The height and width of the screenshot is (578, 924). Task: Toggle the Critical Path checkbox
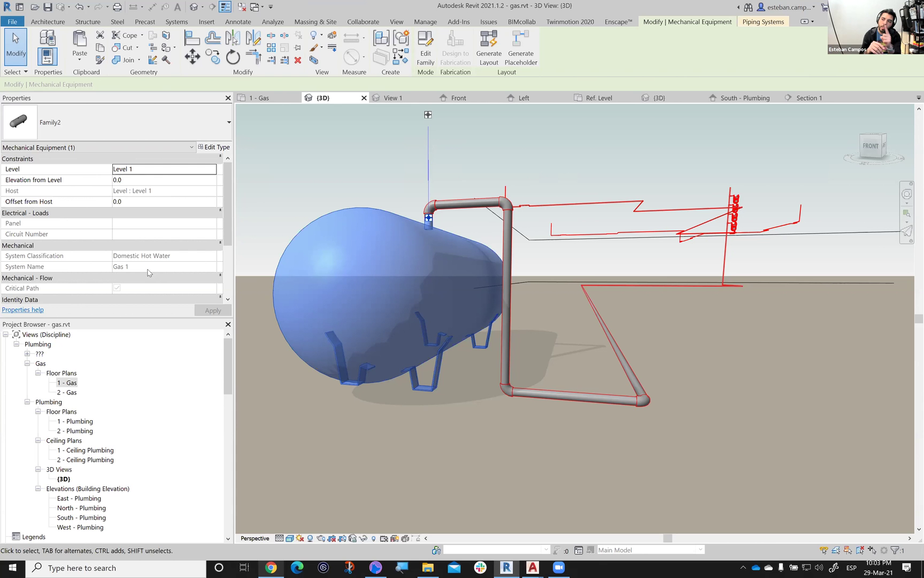pos(117,288)
